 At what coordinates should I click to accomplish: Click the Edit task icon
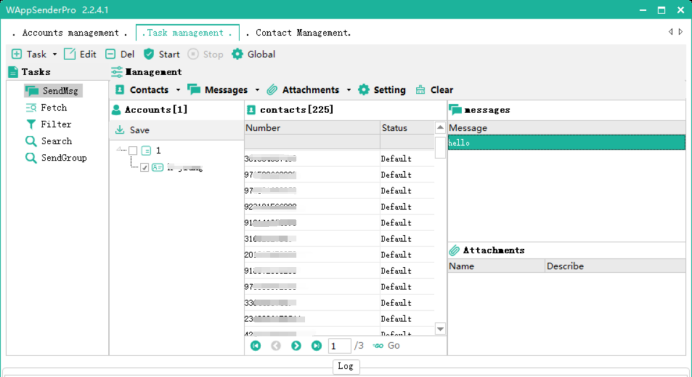pos(70,54)
